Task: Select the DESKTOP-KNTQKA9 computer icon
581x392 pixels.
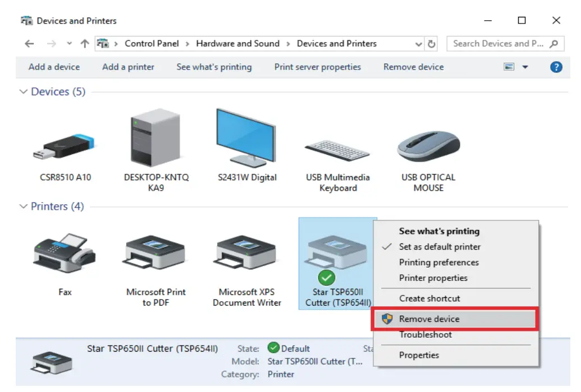Action: tap(154, 137)
